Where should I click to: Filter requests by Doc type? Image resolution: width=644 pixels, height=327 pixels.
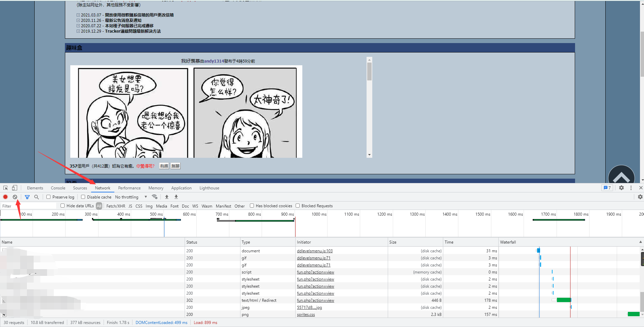tap(185, 206)
